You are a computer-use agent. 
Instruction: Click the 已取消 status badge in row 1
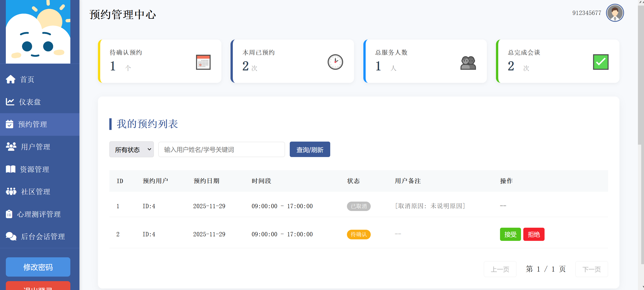point(359,206)
